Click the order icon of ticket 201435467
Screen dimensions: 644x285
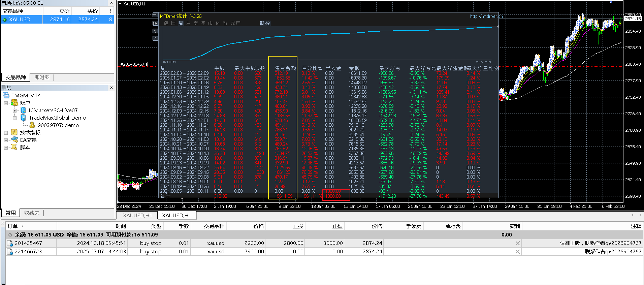click(10, 243)
